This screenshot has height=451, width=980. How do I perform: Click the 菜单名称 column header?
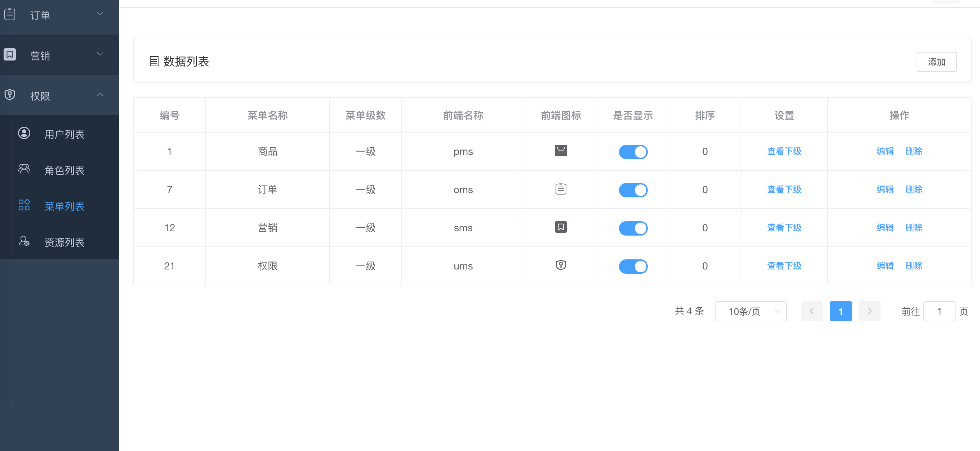(x=267, y=115)
